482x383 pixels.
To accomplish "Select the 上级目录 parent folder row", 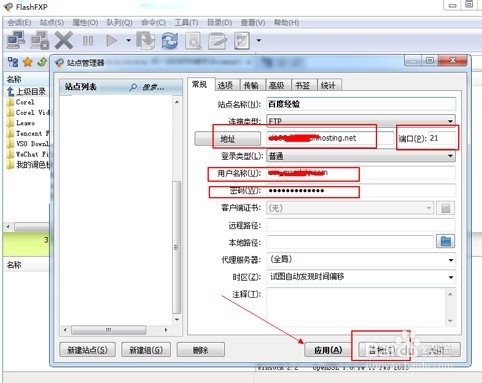I will [x=27, y=91].
